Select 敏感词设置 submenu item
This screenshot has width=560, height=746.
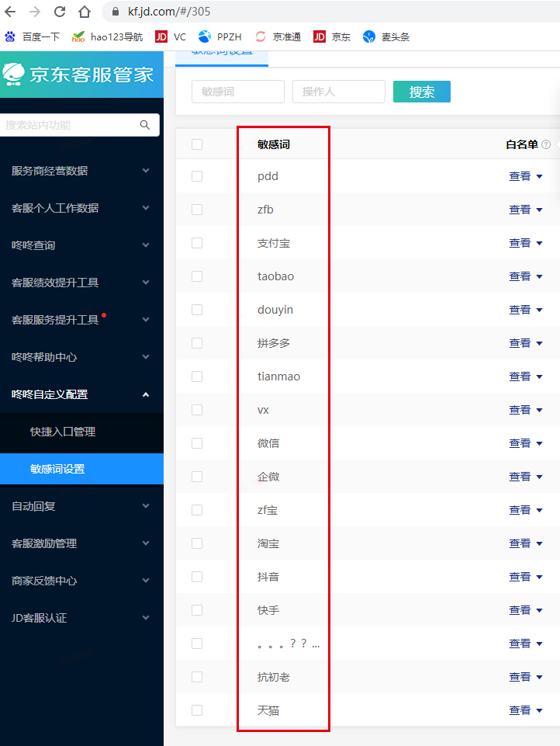click(81, 469)
